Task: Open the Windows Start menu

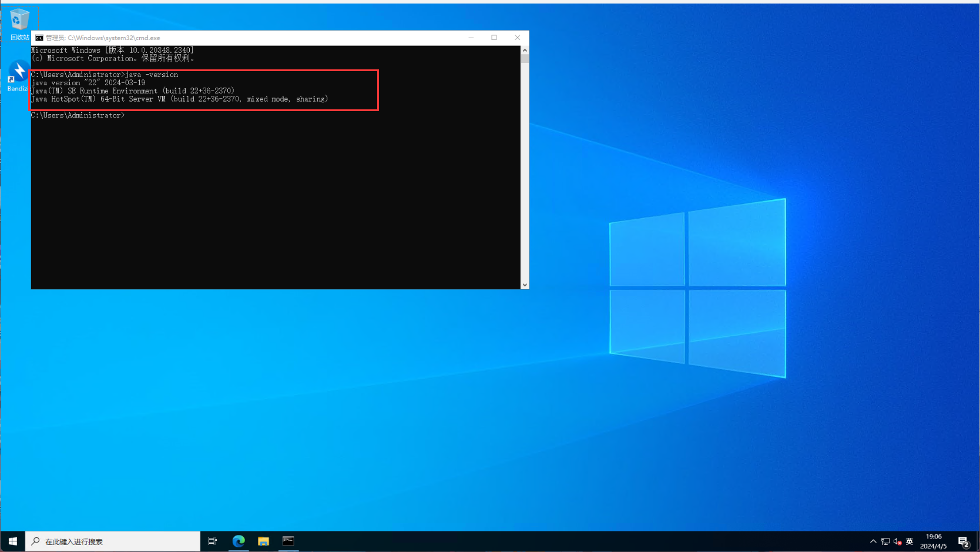Action: click(12, 541)
